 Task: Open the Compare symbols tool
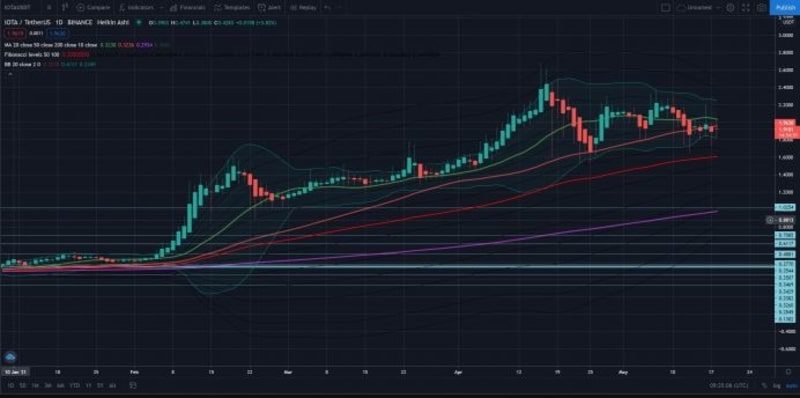[93, 8]
